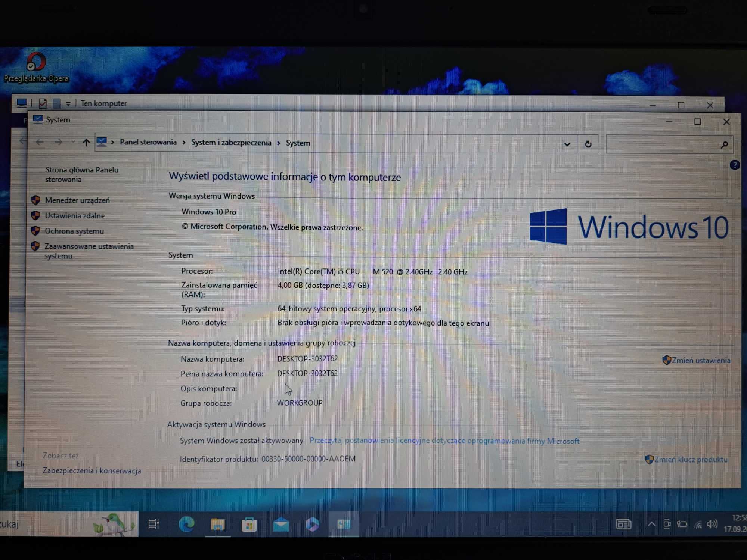Click Ustawienia zdalne shield icon

click(35, 215)
